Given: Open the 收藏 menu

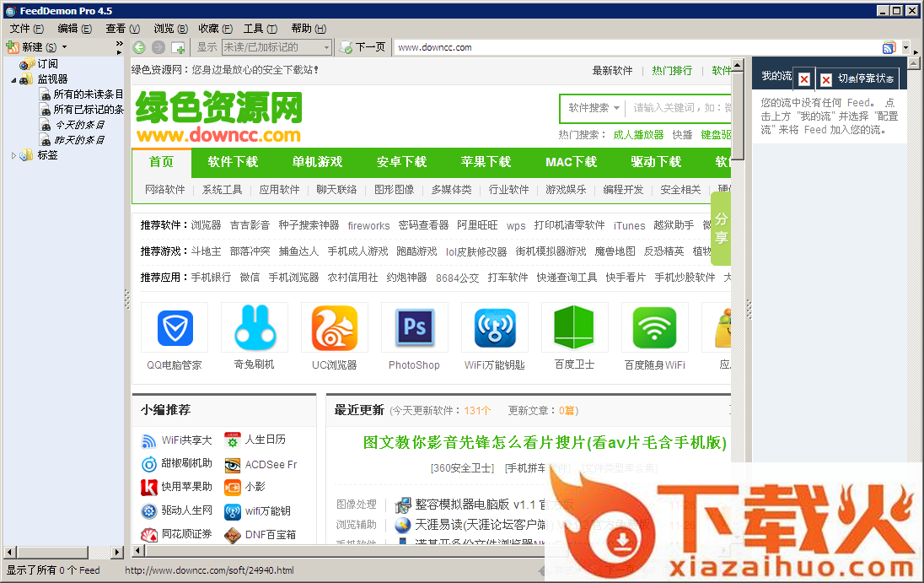Looking at the screenshot, I should tap(215, 29).
